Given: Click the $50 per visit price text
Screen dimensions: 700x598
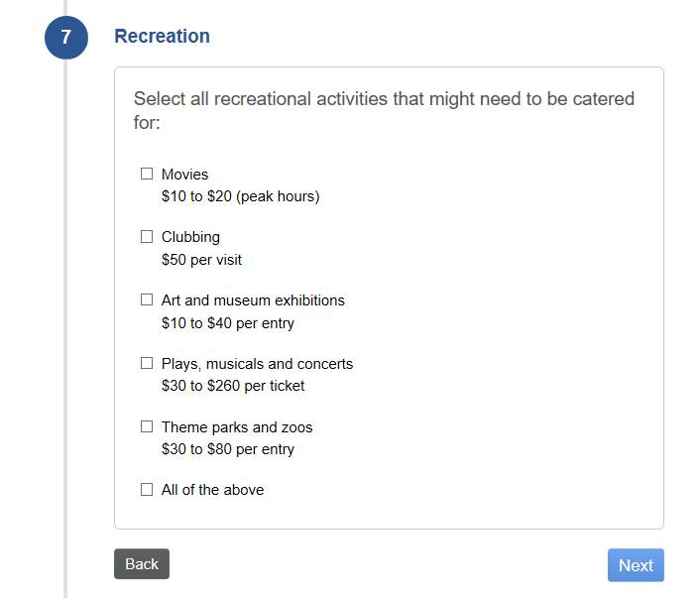Looking at the screenshot, I should click(x=201, y=260).
